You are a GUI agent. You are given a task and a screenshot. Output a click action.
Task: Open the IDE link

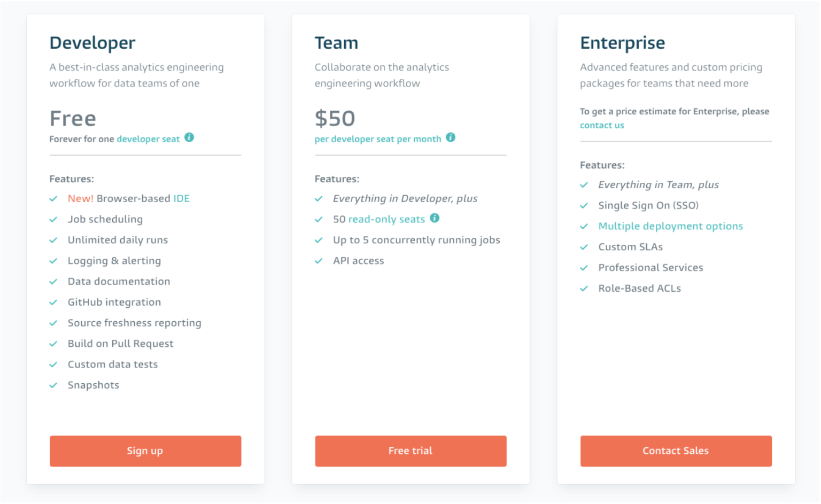coord(181,198)
